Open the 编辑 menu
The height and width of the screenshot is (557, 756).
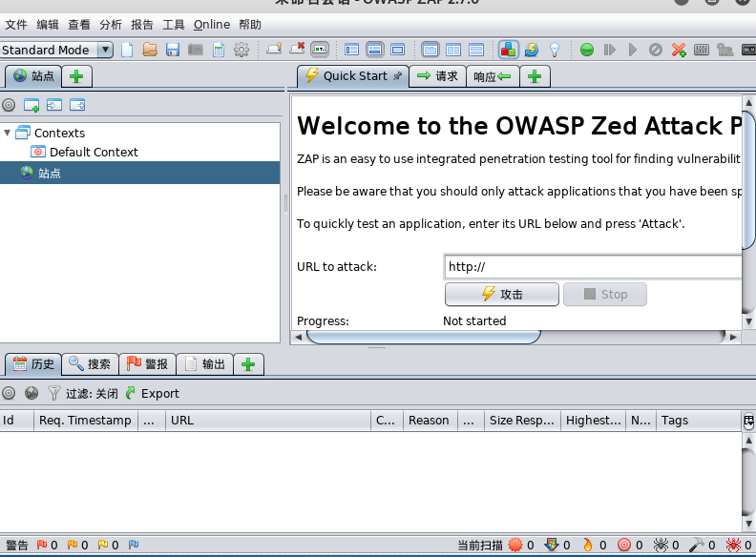click(48, 24)
